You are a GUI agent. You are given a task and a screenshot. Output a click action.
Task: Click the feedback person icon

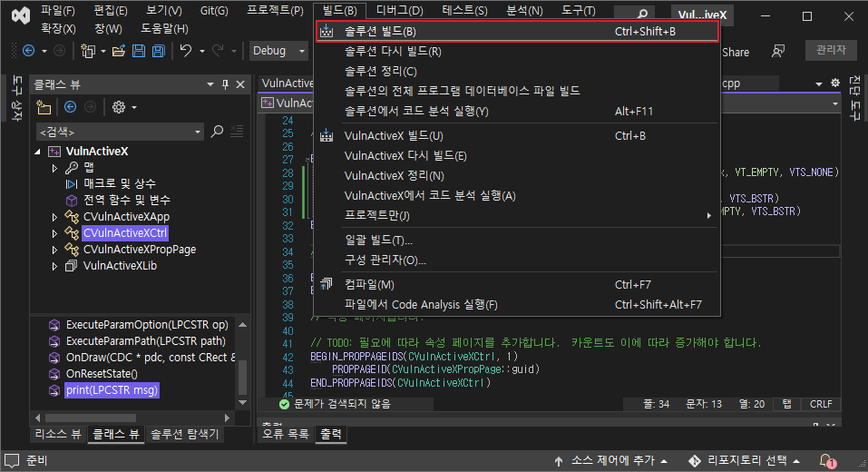[x=778, y=52]
